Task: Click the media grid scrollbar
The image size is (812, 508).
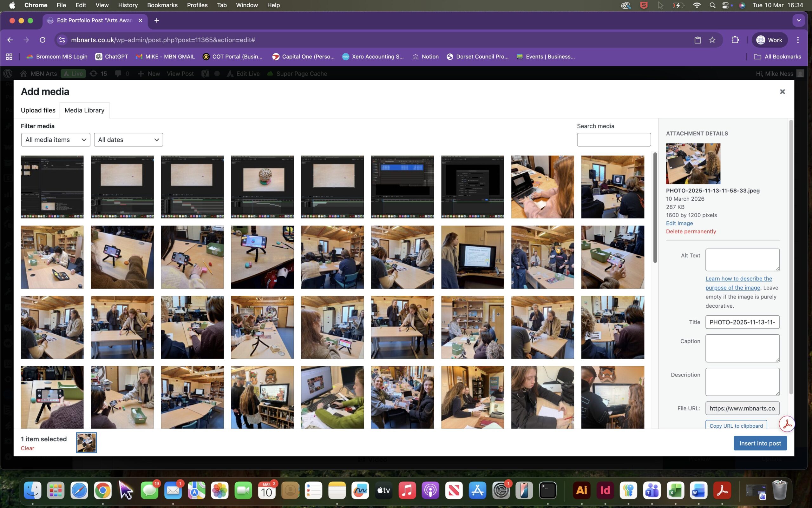Action: [655, 208]
